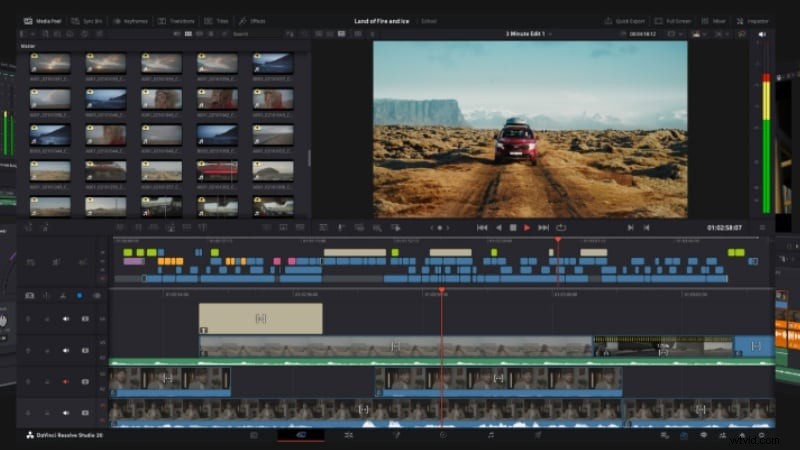This screenshot has width=800, height=450.
Task: Apply the Dissolve transition icon
Action: click(x=283, y=228)
